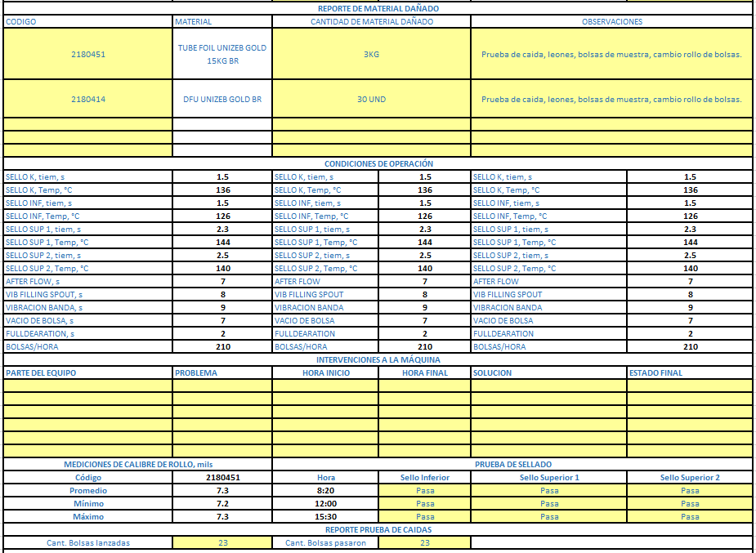
Task: Select the 7.3 value beside 'Máximo'
Action: point(222,517)
